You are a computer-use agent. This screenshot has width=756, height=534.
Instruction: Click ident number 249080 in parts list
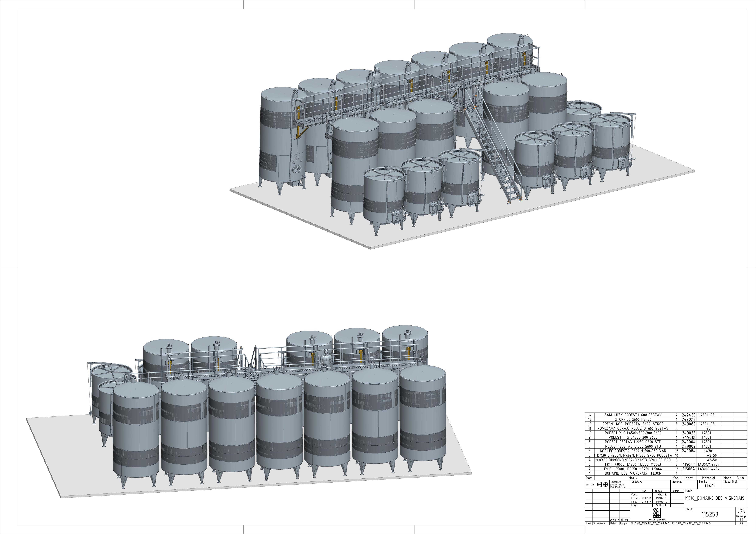689,424
